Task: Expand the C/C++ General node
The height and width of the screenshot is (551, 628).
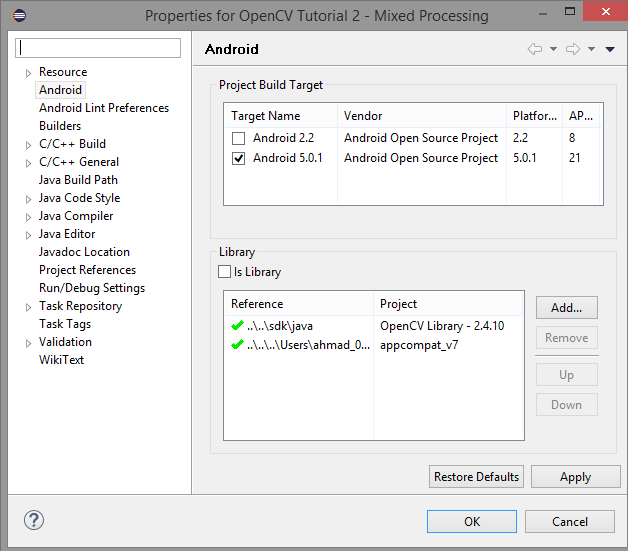Action: pyautogui.click(x=28, y=163)
